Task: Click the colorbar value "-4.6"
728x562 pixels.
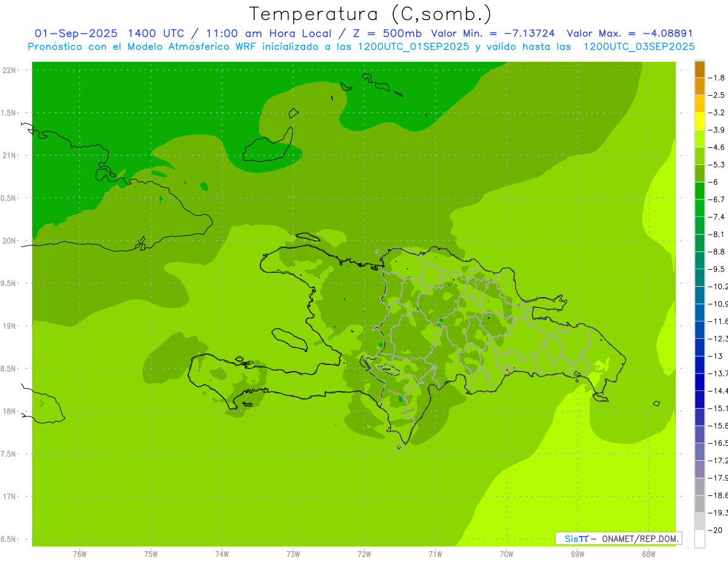Action: tap(716, 147)
